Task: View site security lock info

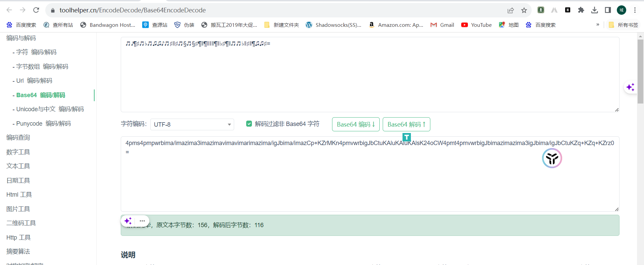Action: pyautogui.click(x=53, y=10)
